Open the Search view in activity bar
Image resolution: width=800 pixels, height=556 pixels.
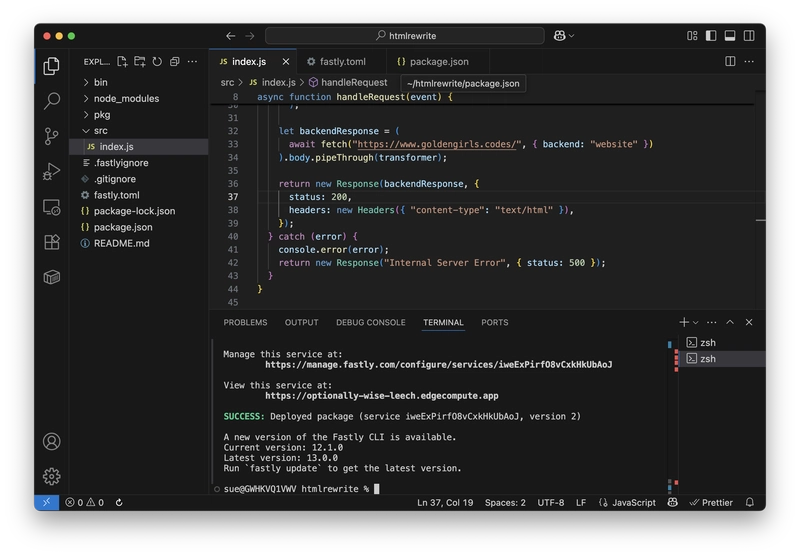click(52, 101)
